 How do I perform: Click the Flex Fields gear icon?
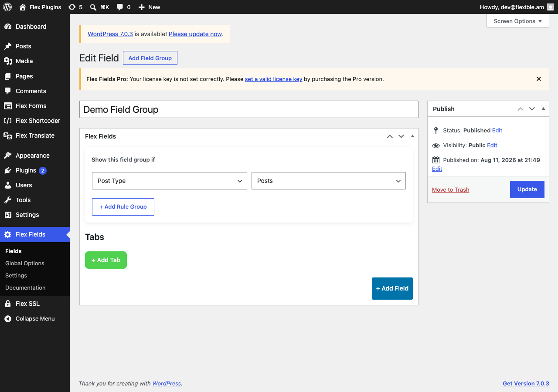point(8,234)
